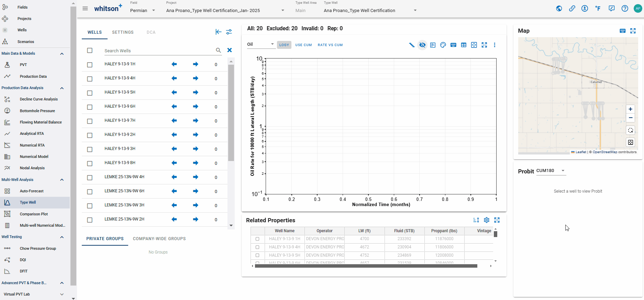
Task: Select the PRIVATE GROUPS tab
Action: [x=105, y=239]
